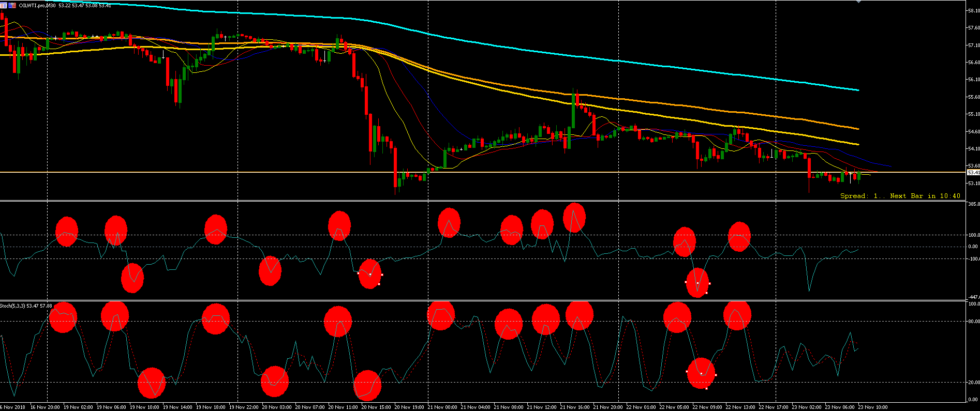The width and height of the screenshot is (980, 411).
Task: Click the leftmost red ellipse in the Stochastic pane
Action: (63, 317)
